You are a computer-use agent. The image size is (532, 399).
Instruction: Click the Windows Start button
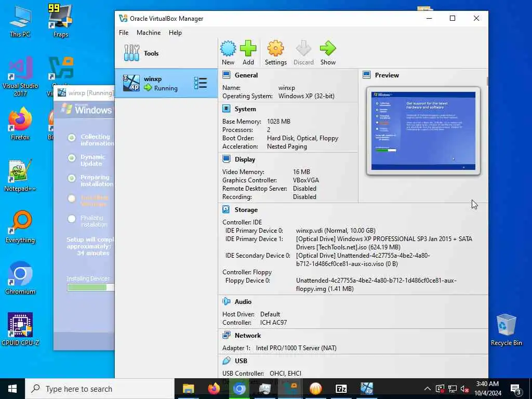point(12,389)
